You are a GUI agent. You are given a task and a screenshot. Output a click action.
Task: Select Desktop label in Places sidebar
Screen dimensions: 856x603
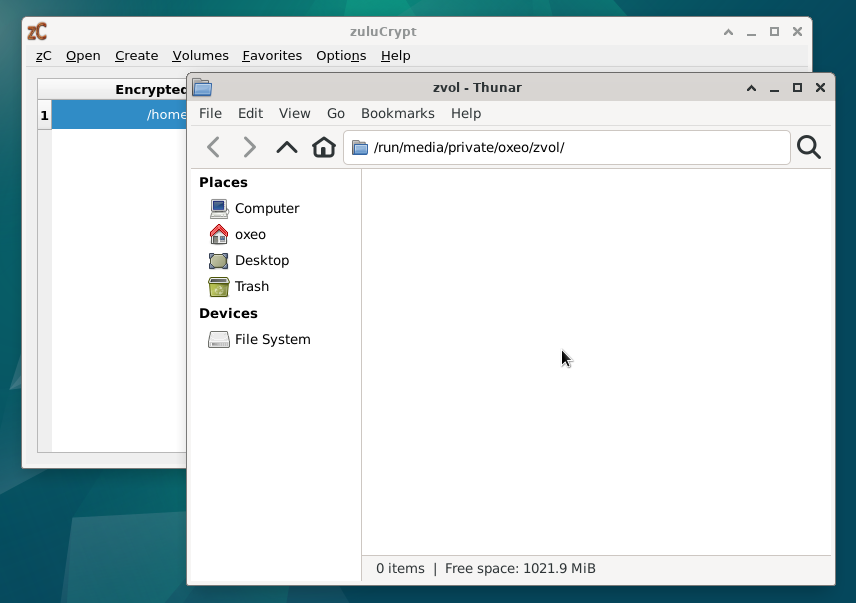pos(262,260)
